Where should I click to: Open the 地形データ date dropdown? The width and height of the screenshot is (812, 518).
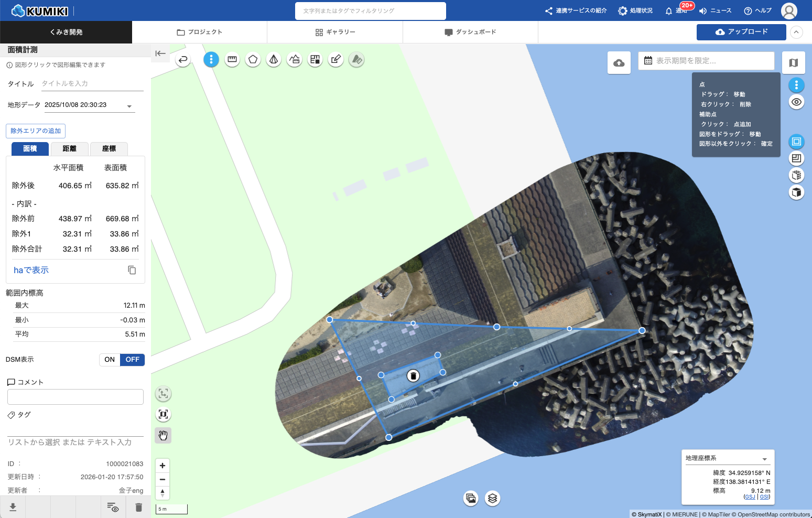[129, 106]
